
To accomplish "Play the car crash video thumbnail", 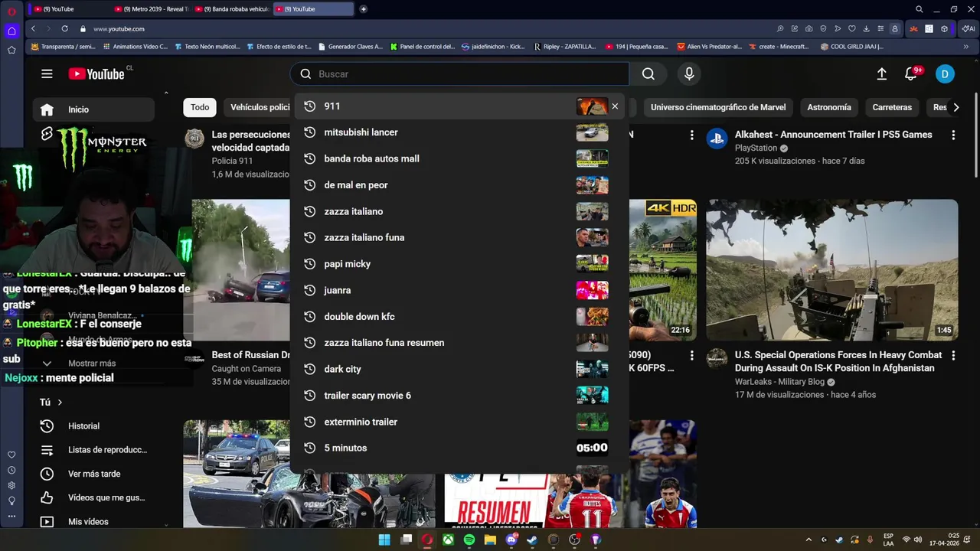I will point(240,270).
